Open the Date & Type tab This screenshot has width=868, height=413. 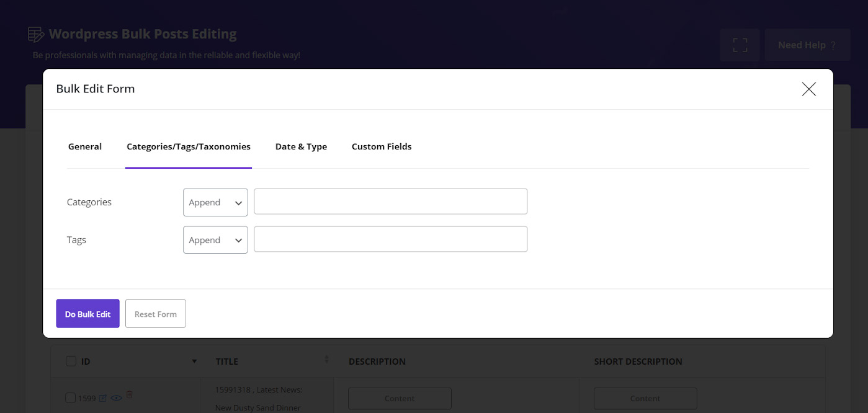click(x=301, y=146)
